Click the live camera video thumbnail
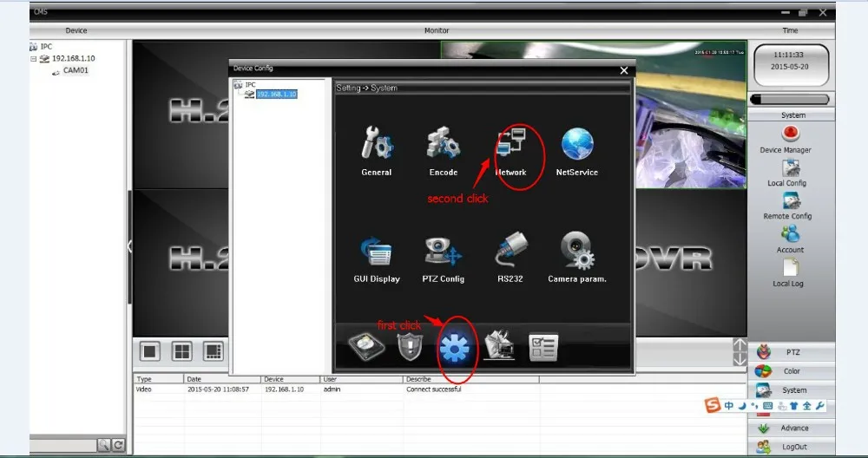Screen dimensions: 868x458 691,114
